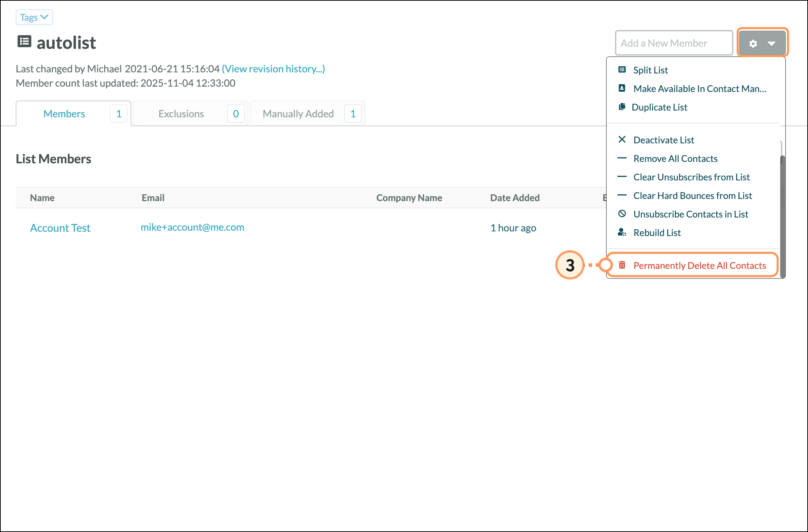Click the contact card icon beside Make Available
Screen dimensions: 808x532
tap(622, 88)
